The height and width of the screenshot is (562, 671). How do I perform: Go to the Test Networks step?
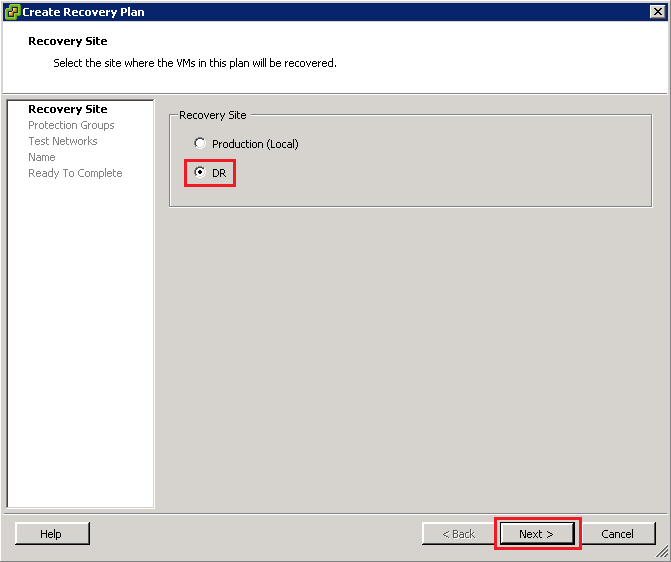click(x=62, y=141)
